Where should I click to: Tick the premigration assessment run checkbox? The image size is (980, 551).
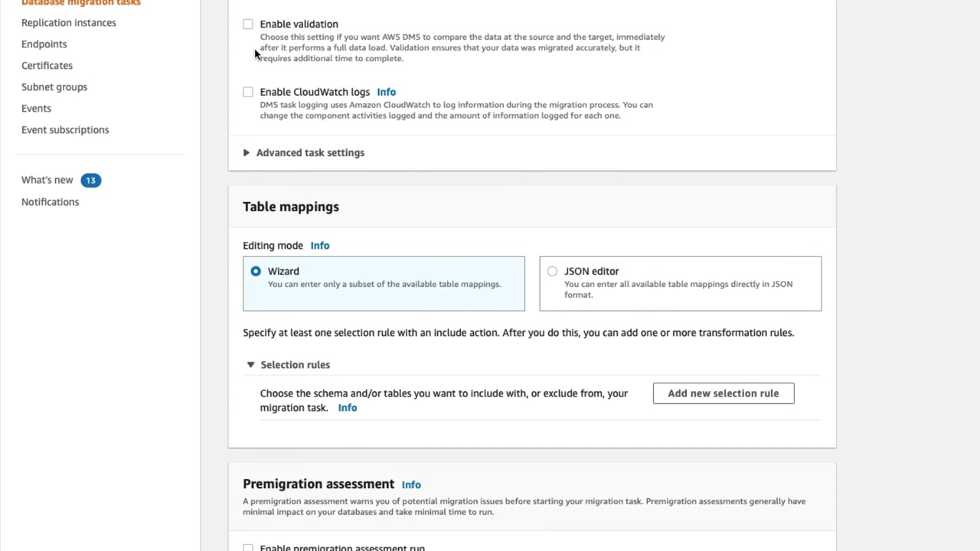248,548
